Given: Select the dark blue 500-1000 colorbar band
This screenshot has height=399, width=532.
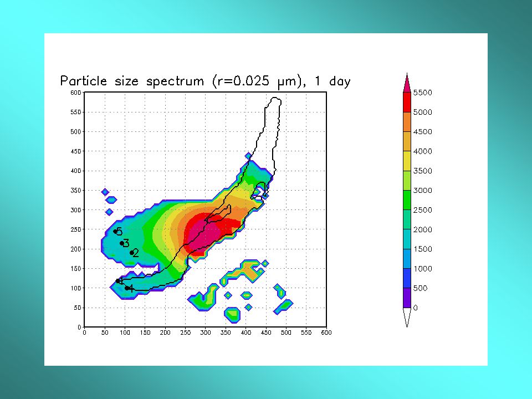Looking at the screenshot, I should coord(407,278).
